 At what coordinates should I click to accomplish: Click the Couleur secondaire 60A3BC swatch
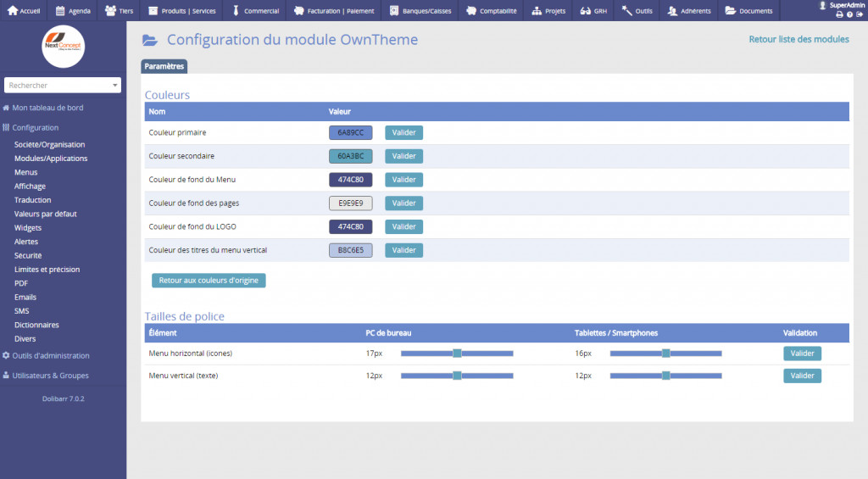click(x=350, y=156)
